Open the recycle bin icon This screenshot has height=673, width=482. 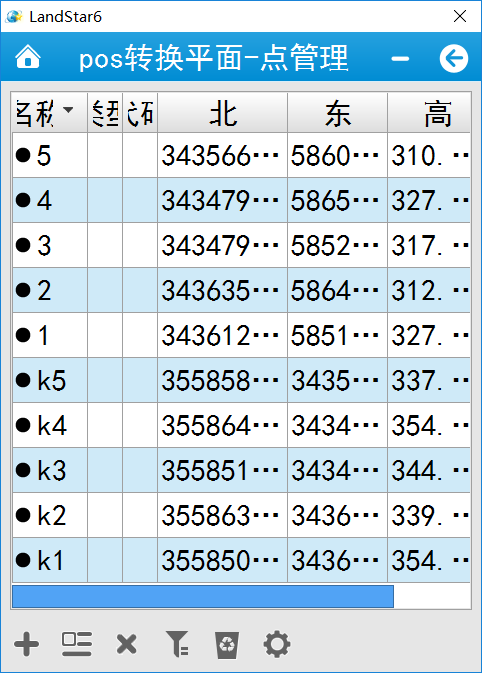pos(227,645)
